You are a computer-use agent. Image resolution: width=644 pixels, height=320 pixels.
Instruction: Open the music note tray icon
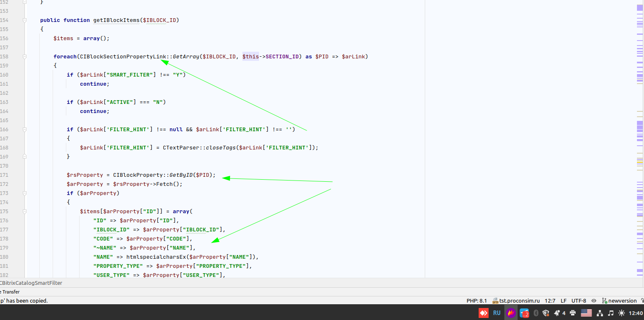(x=610, y=313)
